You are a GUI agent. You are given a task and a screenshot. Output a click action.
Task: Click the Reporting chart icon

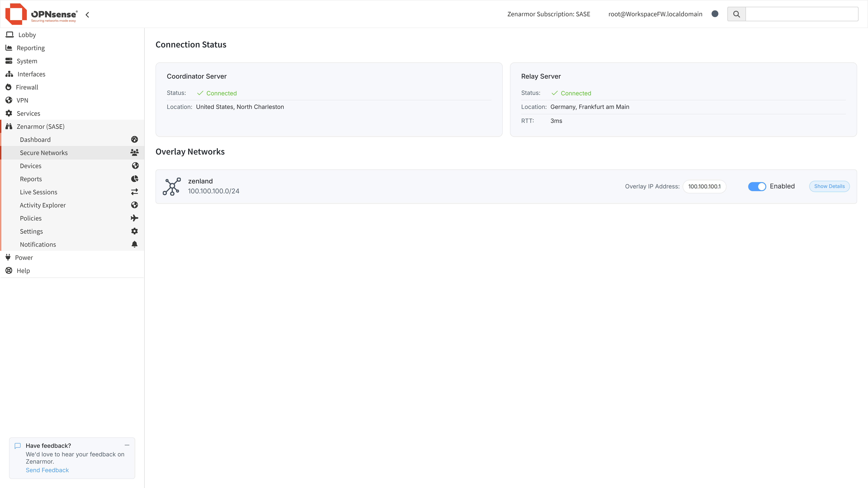(9, 48)
